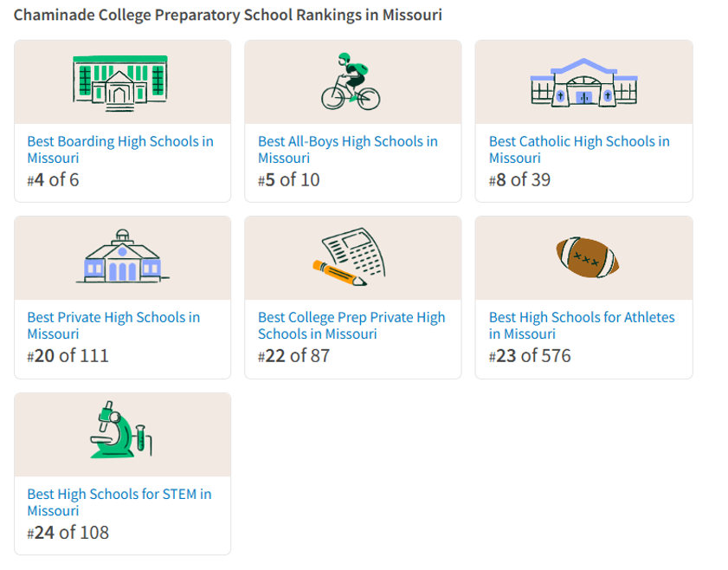Open Best All-Boys High Schools in Missouri
The height and width of the screenshot is (570, 728).
coord(347,150)
